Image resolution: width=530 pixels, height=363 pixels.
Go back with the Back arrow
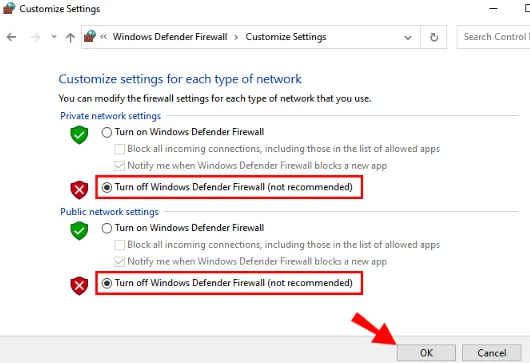(x=11, y=37)
